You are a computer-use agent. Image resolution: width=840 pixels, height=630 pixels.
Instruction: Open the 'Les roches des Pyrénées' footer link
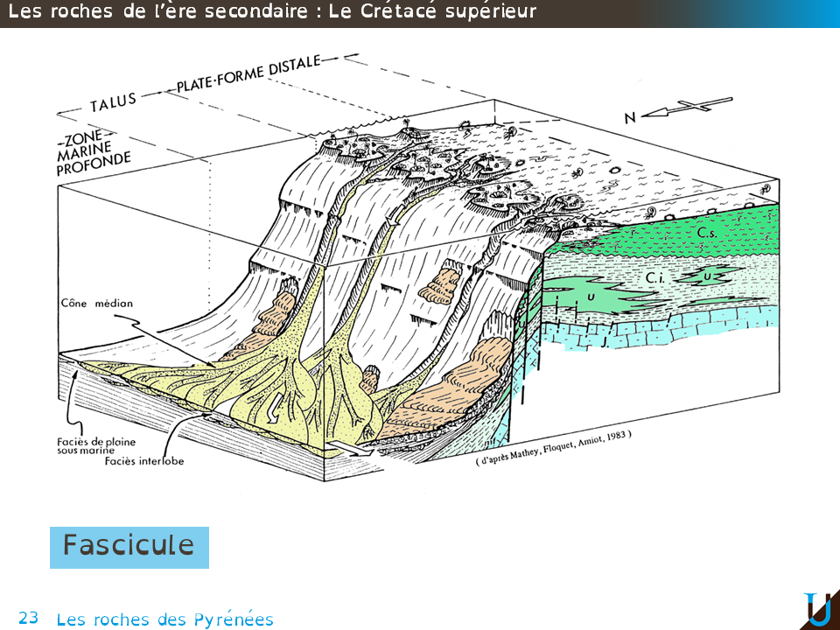(x=164, y=619)
